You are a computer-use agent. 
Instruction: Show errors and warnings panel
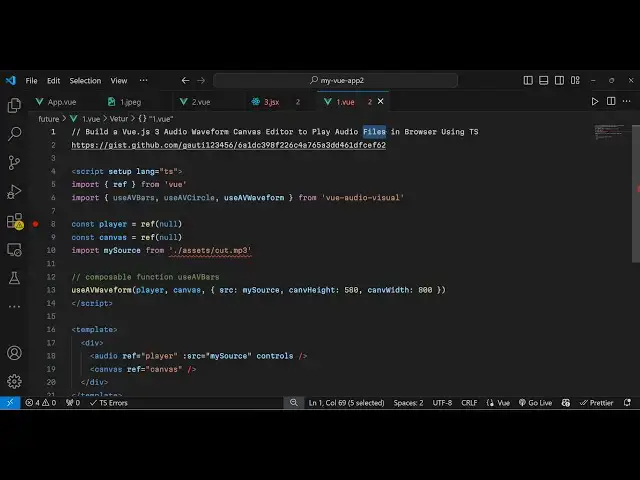tap(40, 403)
